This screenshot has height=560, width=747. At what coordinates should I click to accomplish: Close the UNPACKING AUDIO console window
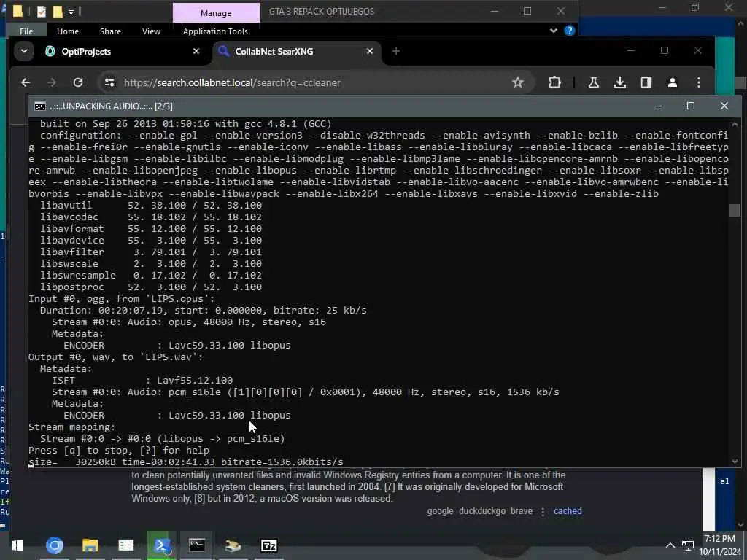[x=724, y=106]
